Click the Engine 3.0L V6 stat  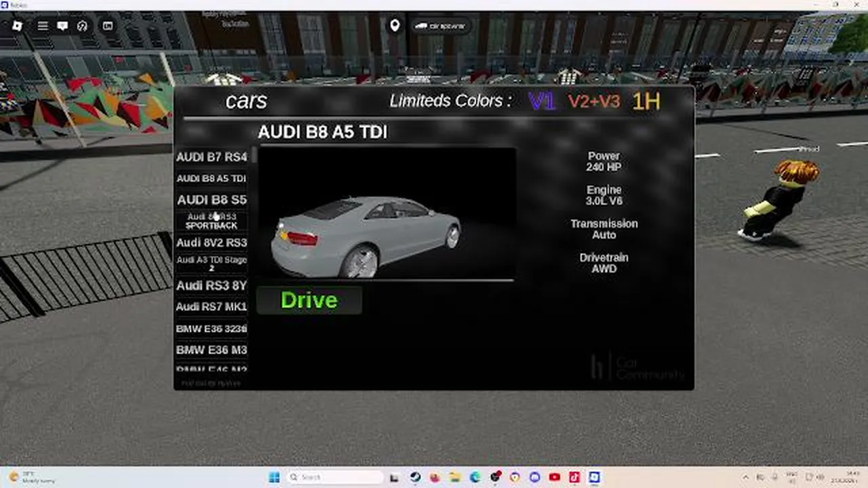[604, 195]
